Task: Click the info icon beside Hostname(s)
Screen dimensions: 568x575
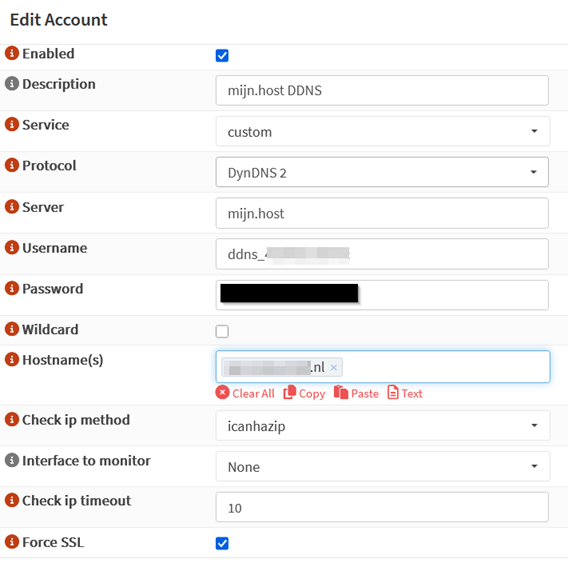Action: pos(12,359)
